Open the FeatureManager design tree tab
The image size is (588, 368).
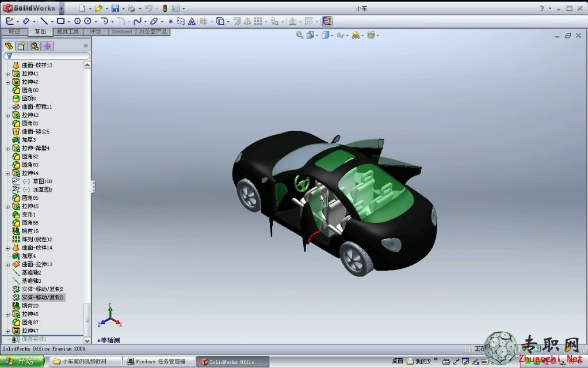click(9, 46)
